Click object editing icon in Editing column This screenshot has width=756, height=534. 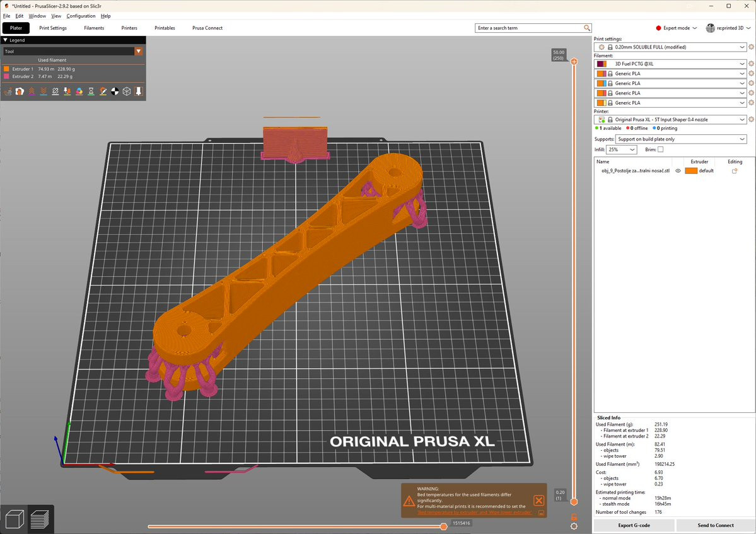pyautogui.click(x=735, y=171)
